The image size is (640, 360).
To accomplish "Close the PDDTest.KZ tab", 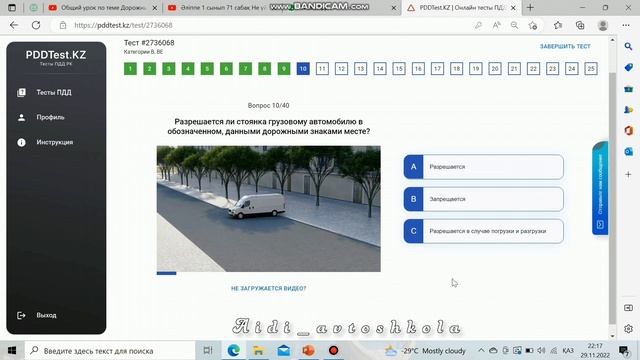I will [x=513, y=8].
